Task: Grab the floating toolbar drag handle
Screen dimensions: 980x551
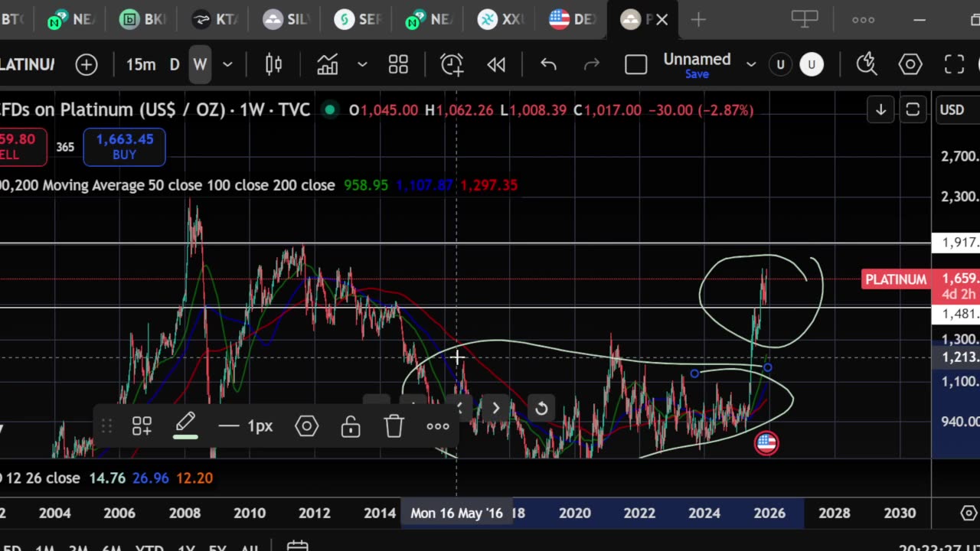Action: point(106,426)
